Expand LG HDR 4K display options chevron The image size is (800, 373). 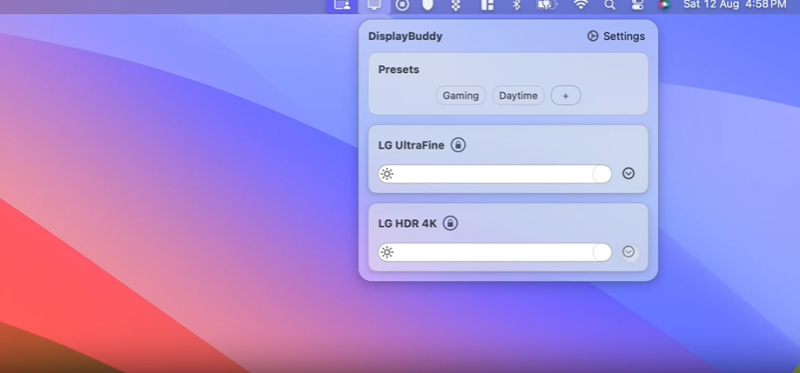click(629, 252)
